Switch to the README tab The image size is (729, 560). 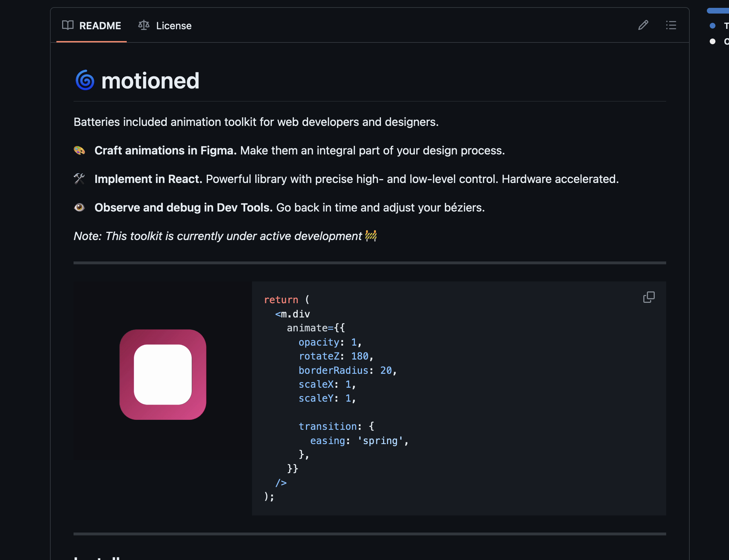click(100, 26)
